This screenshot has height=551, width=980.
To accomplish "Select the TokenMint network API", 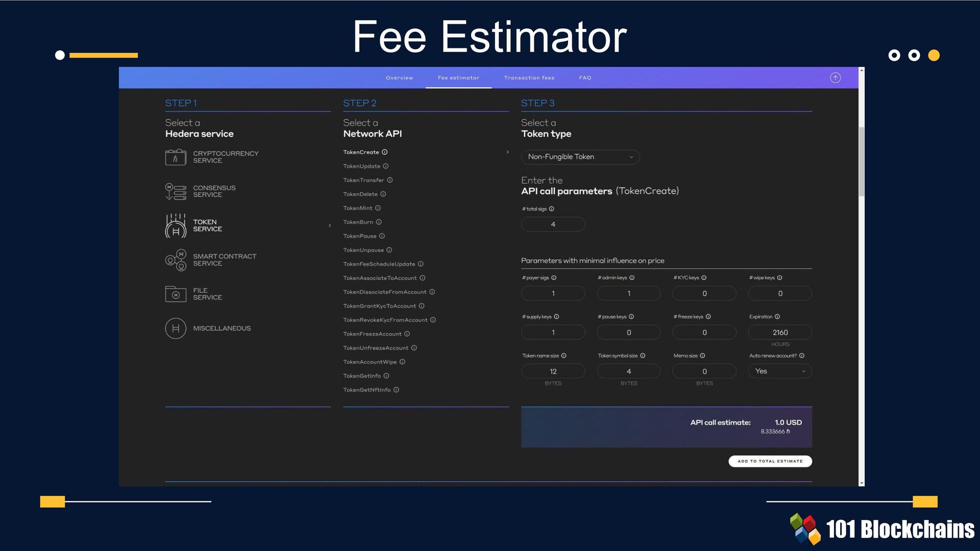I will pos(358,208).
